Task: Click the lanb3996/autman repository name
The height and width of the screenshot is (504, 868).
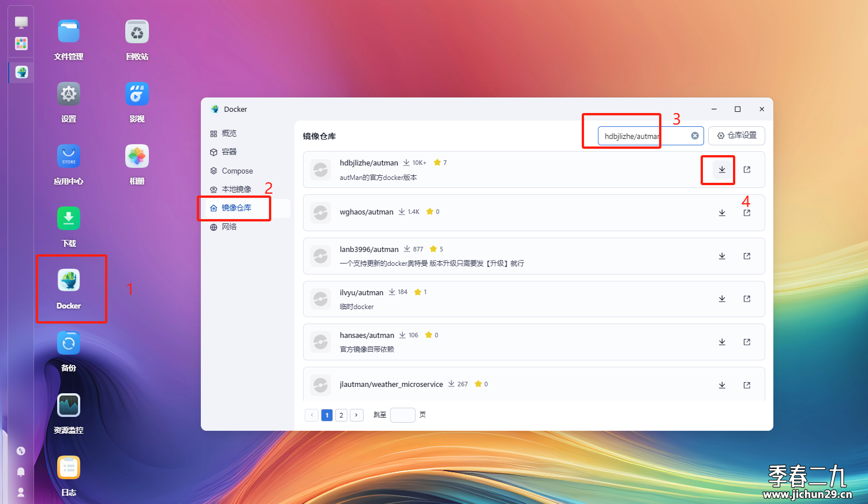Action: click(x=369, y=250)
